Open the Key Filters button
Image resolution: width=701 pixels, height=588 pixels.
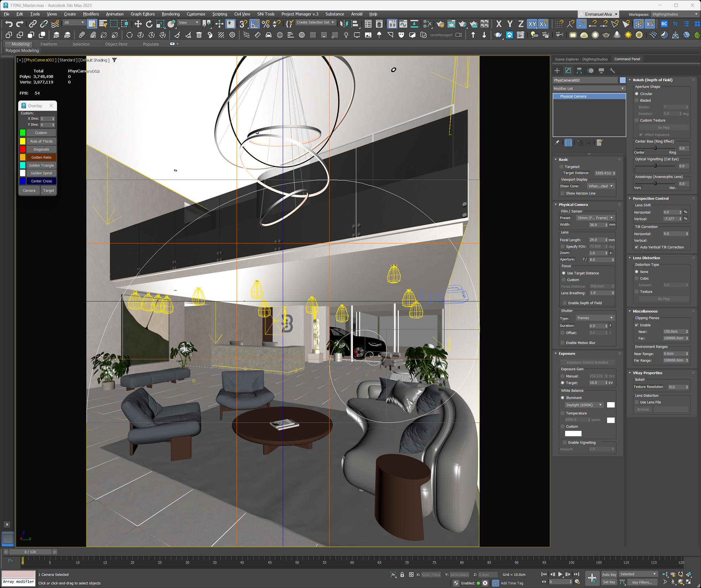pyautogui.click(x=642, y=583)
